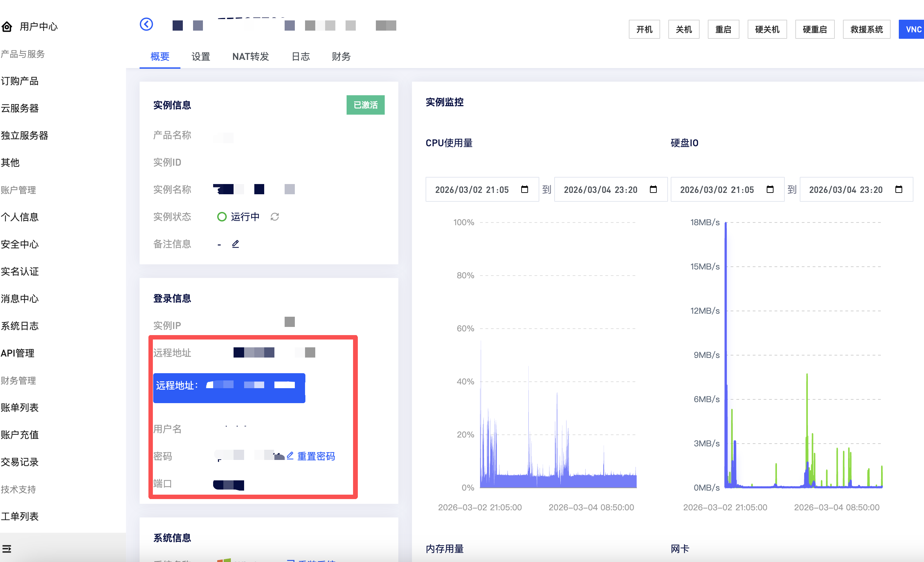Image resolution: width=924 pixels, height=562 pixels.
Task: Open 云服务器 in the sidebar
Action: tap(20, 108)
